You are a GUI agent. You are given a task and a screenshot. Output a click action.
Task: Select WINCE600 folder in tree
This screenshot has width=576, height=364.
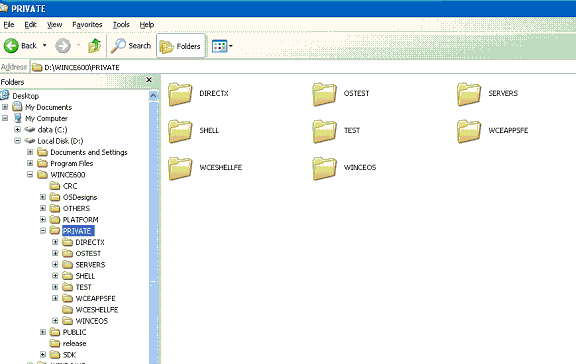(68, 175)
